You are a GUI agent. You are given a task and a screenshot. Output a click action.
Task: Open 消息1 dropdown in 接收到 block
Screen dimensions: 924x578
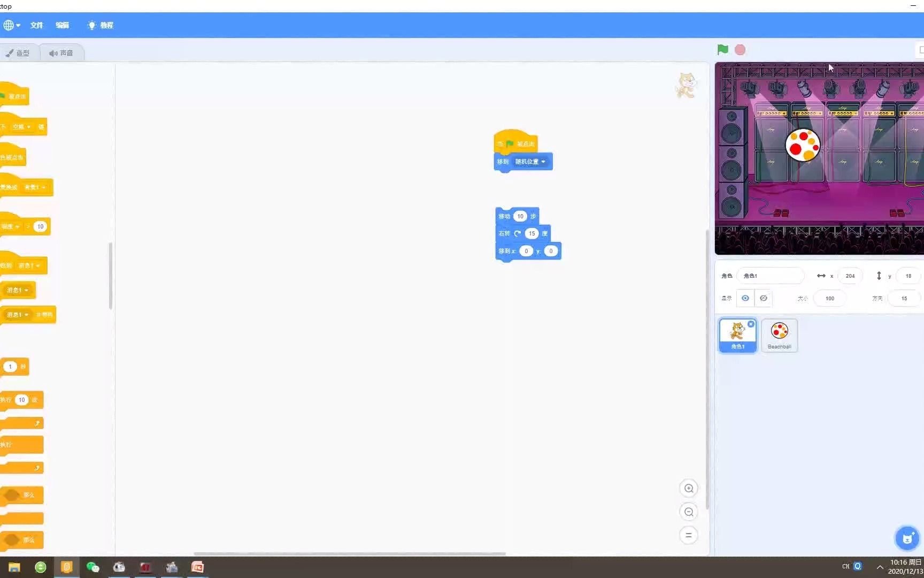tap(29, 265)
